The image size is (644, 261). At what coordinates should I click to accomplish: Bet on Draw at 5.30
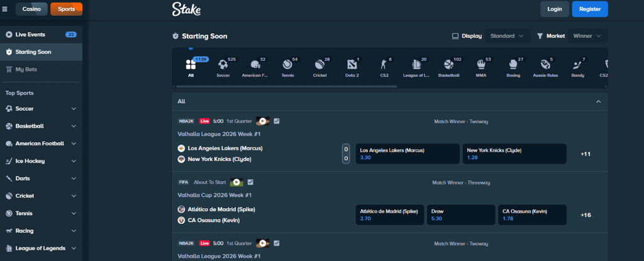pos(461,215)
